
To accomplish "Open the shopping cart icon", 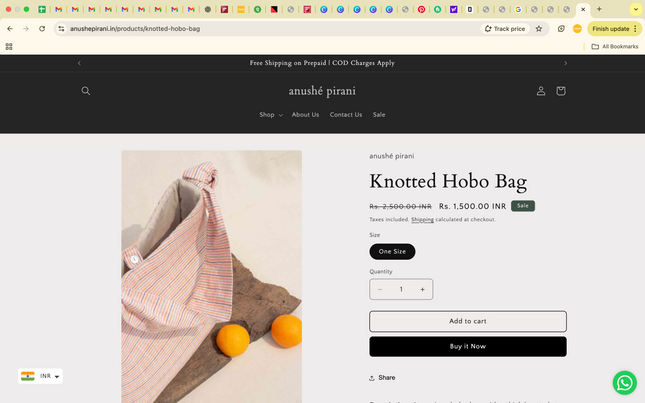I will (x=560, y=91).
